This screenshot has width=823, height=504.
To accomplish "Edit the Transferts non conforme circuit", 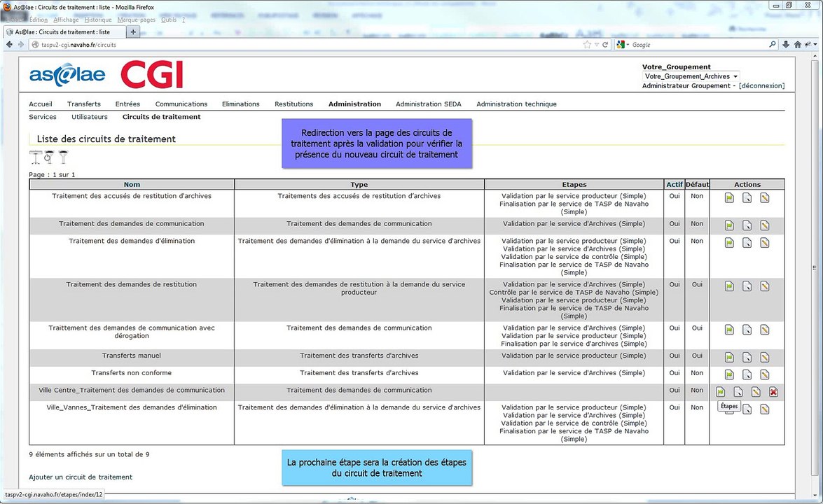I will [x=765, y=375].
